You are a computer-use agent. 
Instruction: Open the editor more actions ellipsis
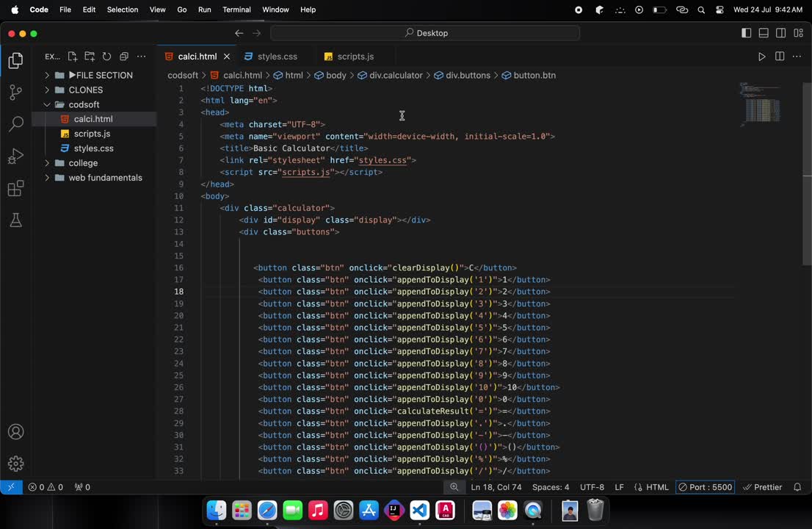pyautogui.click(x=797, y=57)
